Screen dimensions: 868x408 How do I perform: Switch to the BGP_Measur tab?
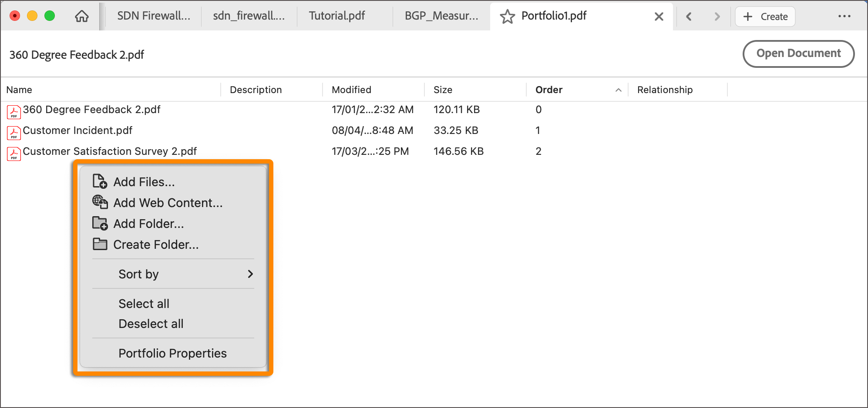[441, 16]
